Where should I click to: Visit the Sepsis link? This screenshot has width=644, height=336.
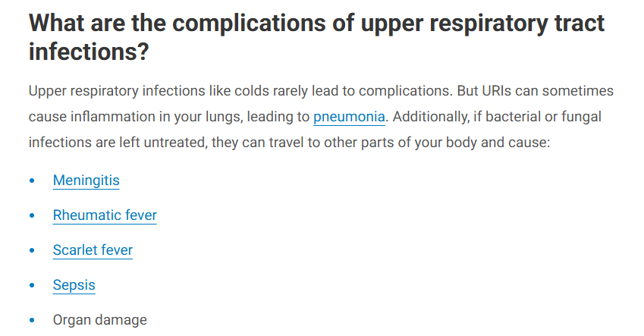click(x=74, y=285)
